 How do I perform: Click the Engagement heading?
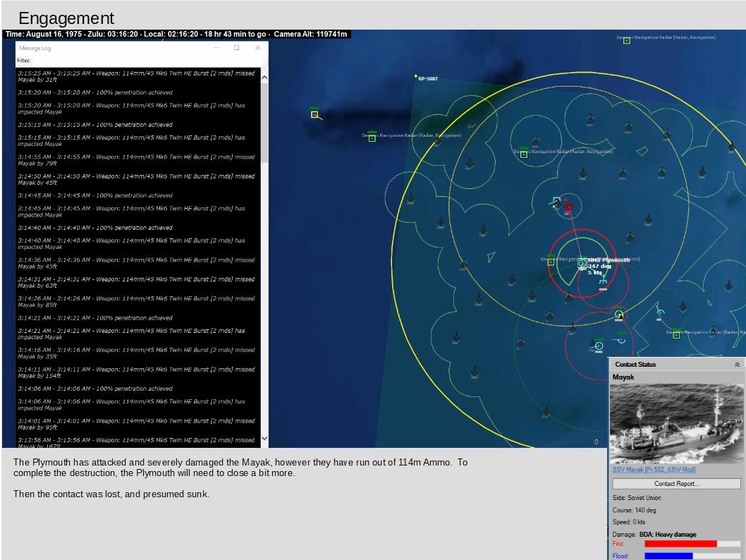tap(66, 18)
